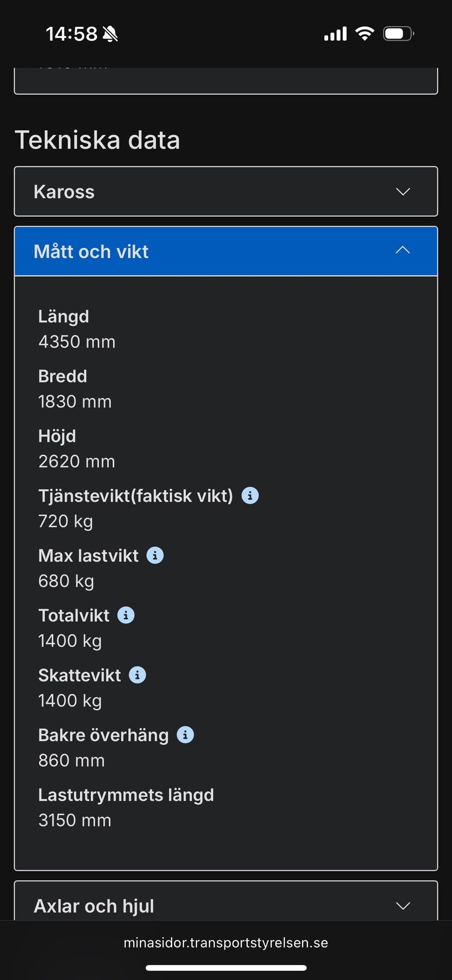Tap chevron on Axlar och hjul row
Screen dimensions: 452x980
pyautogui.click(x=403, y=906)
